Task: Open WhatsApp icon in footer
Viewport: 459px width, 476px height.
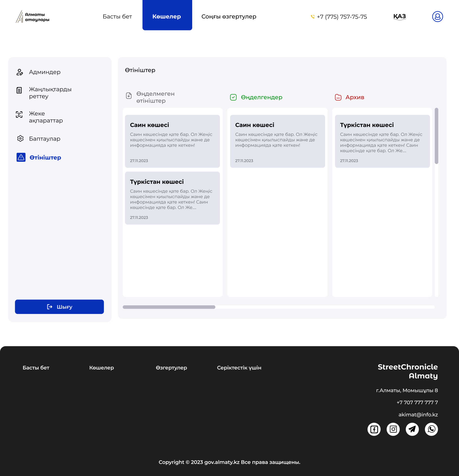Action: pyautogui.click(x=431, y=429)
